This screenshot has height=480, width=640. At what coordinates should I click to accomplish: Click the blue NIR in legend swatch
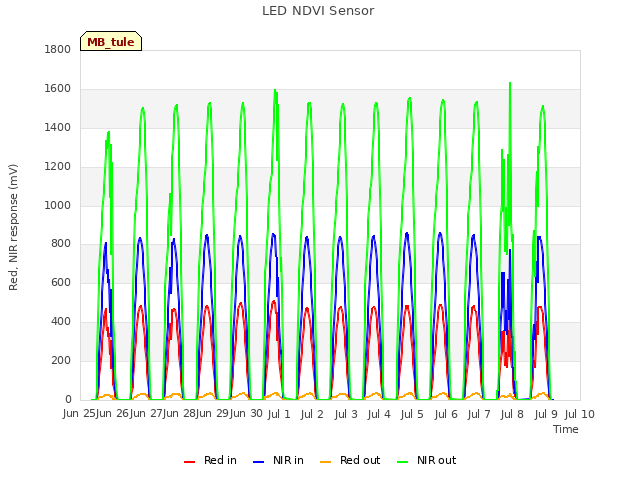tap(258, 462)
